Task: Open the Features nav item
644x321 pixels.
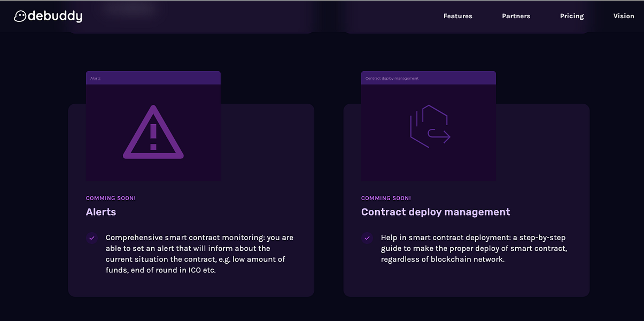Action: pos(458,16)
